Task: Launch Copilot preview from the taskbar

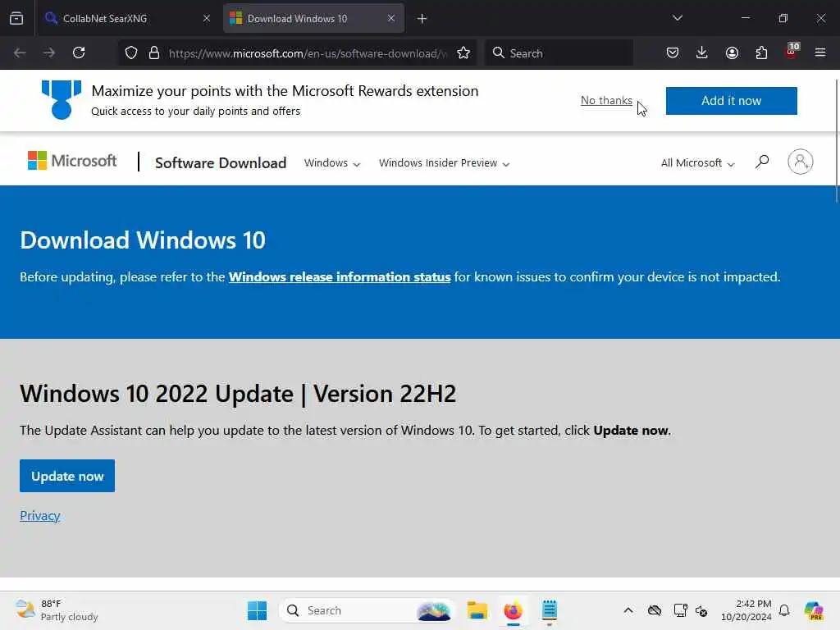Action: pyautogui.click(x=813, y=610)
